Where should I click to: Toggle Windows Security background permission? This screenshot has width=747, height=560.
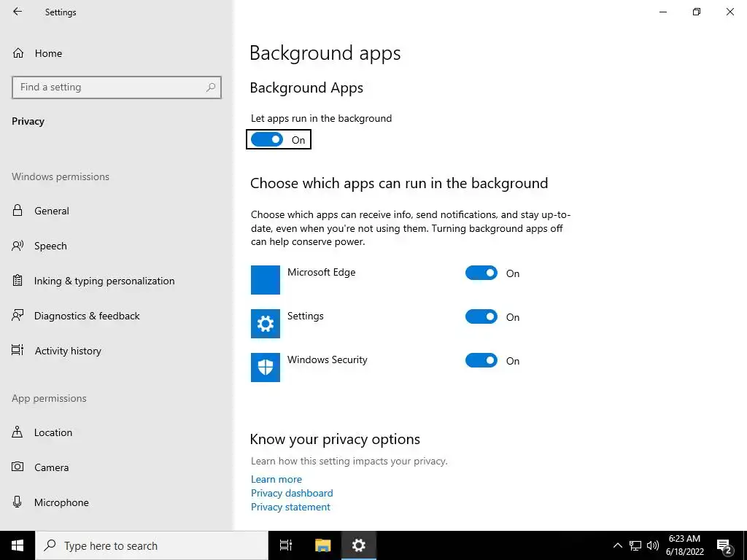tap(481, 360)
